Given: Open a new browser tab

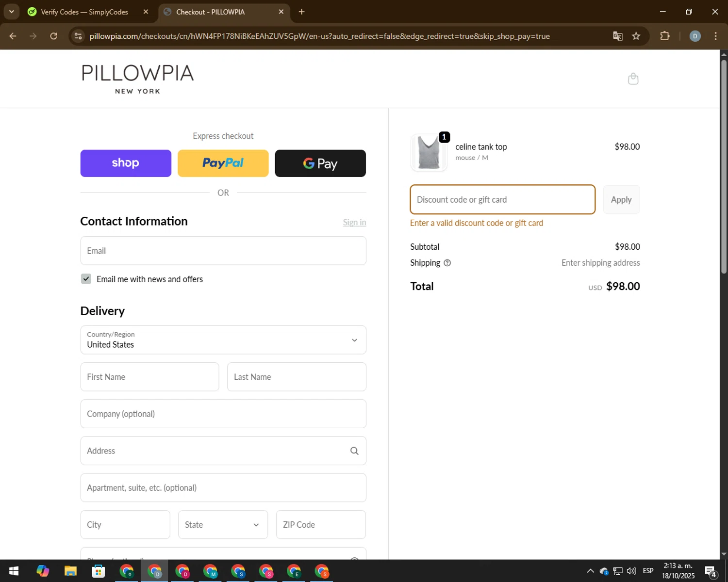Looking at the screenshot, I should [x=301, y=12].
